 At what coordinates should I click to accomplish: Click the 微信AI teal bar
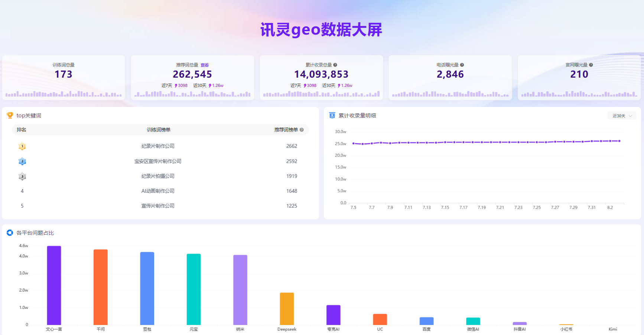pyautogui.click(x=473, y=321)
